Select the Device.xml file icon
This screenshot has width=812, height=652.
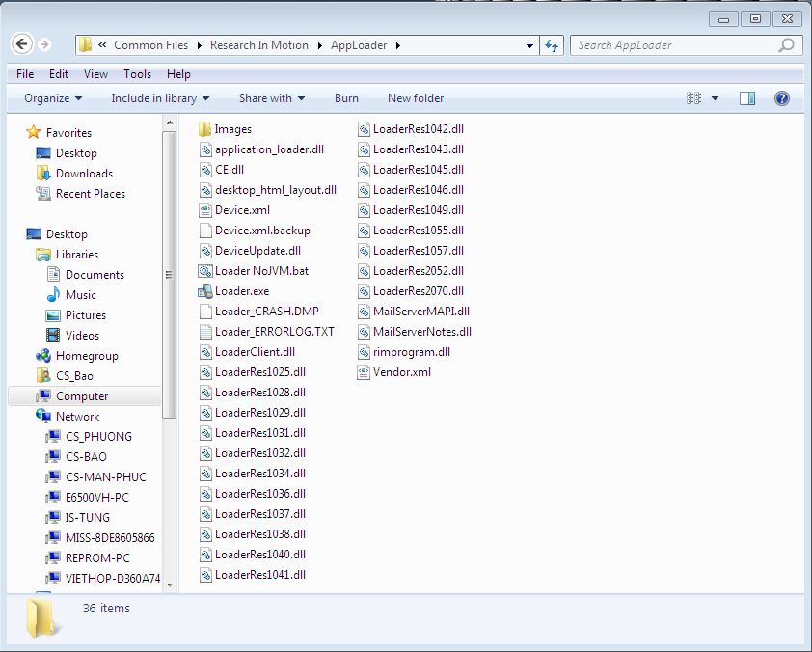point(205,210)
